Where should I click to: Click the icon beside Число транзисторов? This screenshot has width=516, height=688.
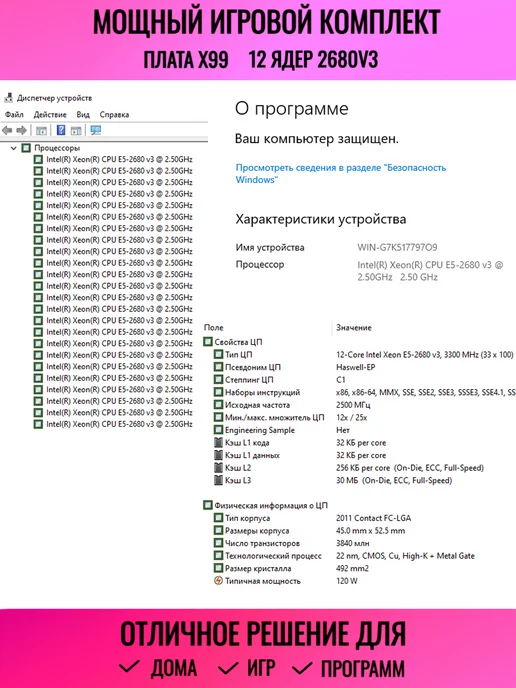219,543
